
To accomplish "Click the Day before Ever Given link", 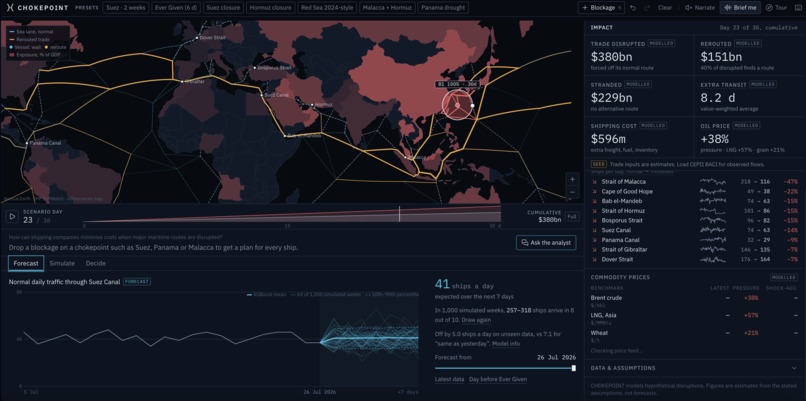I will [x=498, y=379].
